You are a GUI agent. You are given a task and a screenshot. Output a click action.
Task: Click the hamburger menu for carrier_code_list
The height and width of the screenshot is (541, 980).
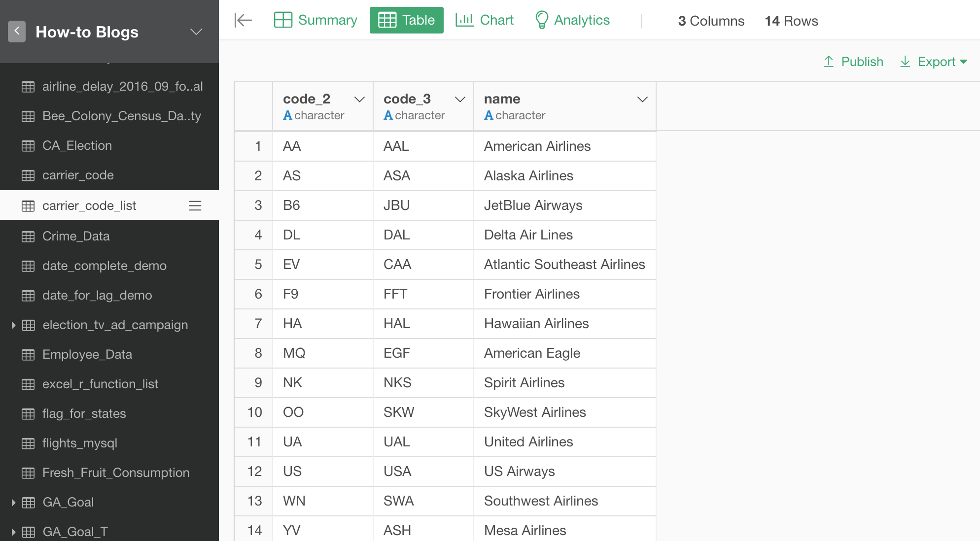(195, 205)
